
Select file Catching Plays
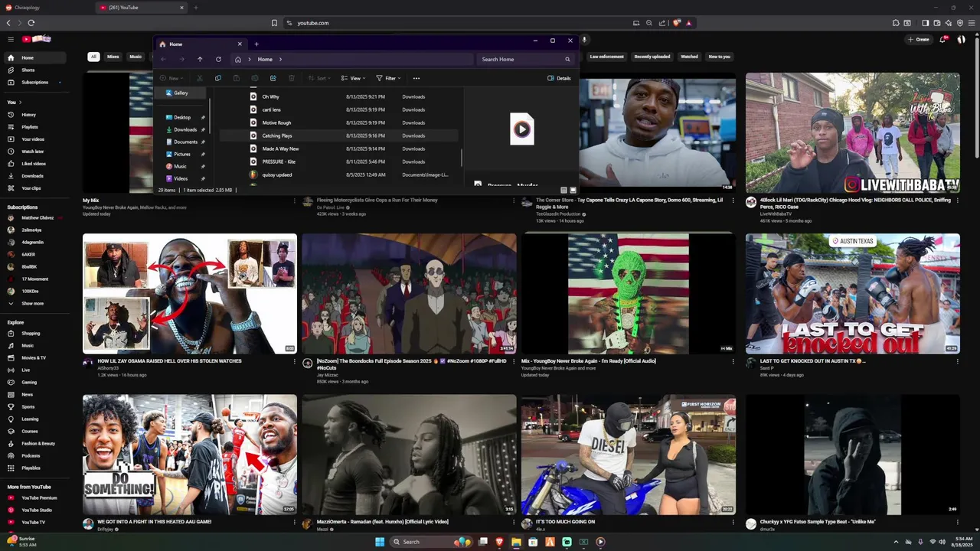pyautogui.click(x=338, y=135)
